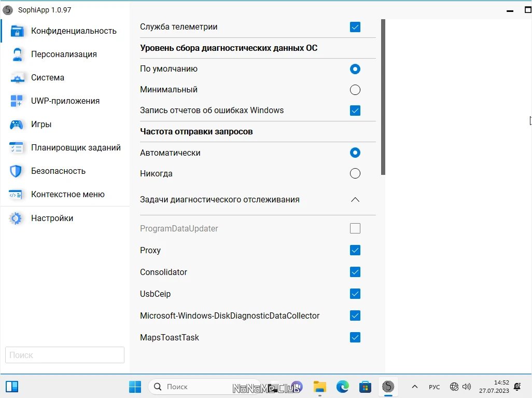
Task: Open Microsoft Store from the taskbar
Action: tap(365, 387)
